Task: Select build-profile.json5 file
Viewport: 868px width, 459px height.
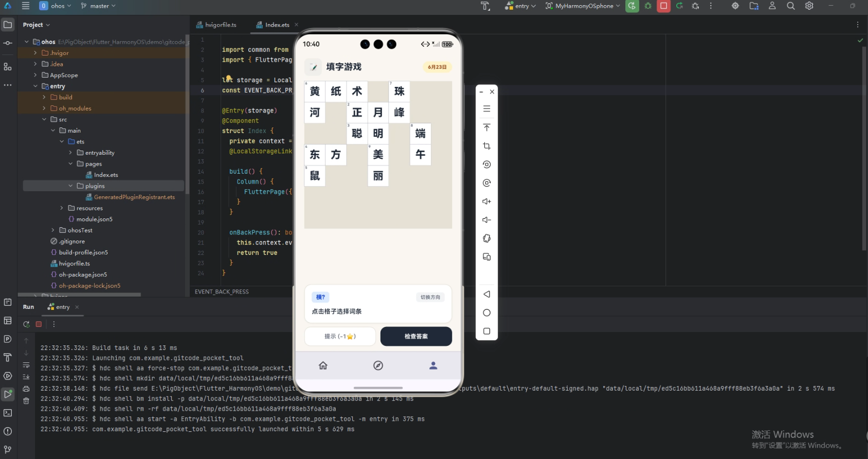Action: pyautogui.click(x=79, y=252)
